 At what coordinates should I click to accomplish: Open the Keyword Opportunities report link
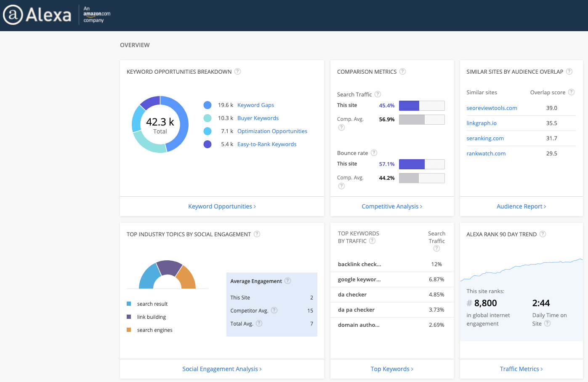222,206
